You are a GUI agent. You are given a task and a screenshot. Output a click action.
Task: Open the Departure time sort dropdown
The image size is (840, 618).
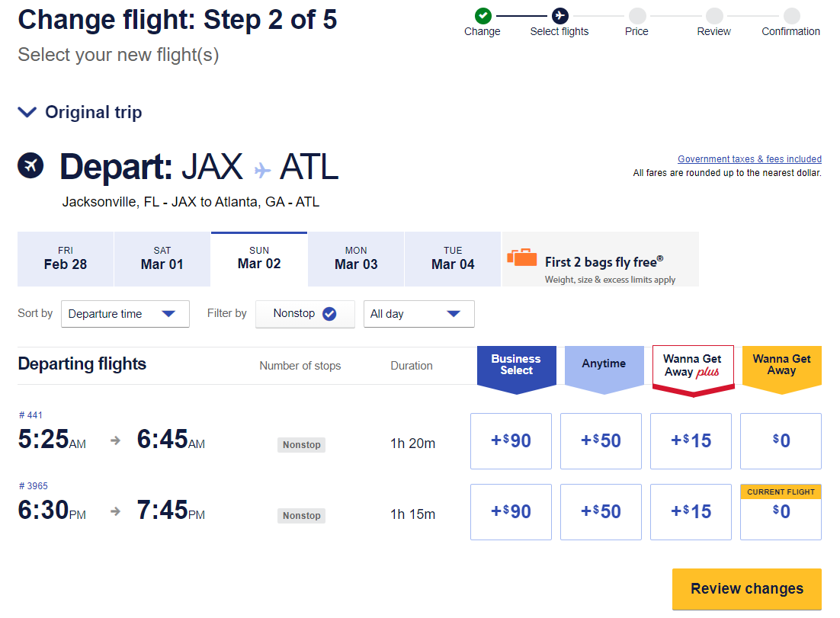(125, 313)
